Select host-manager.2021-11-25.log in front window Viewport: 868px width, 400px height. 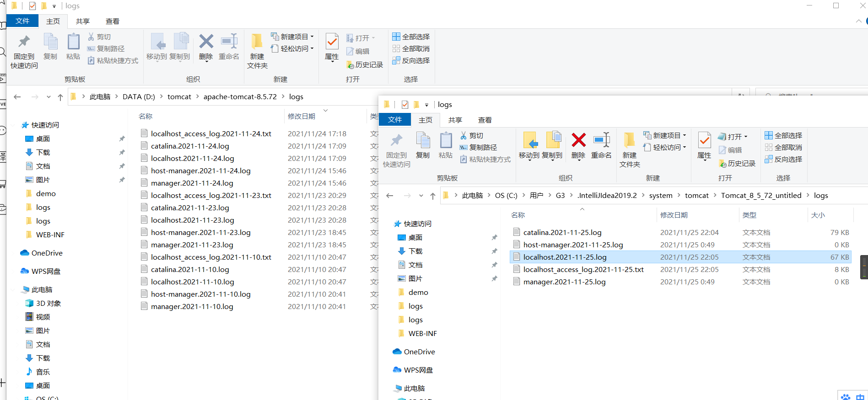click(x=573, y=245)
